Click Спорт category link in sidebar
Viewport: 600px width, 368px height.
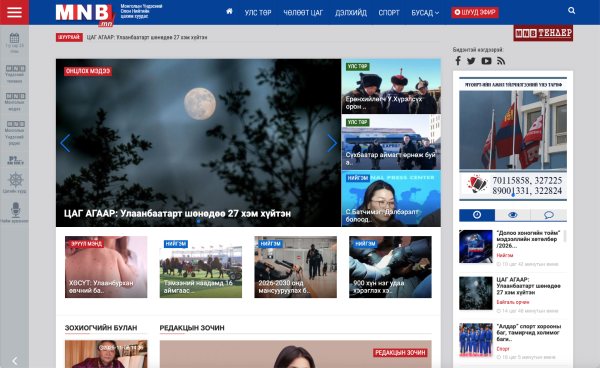(503, 348)
